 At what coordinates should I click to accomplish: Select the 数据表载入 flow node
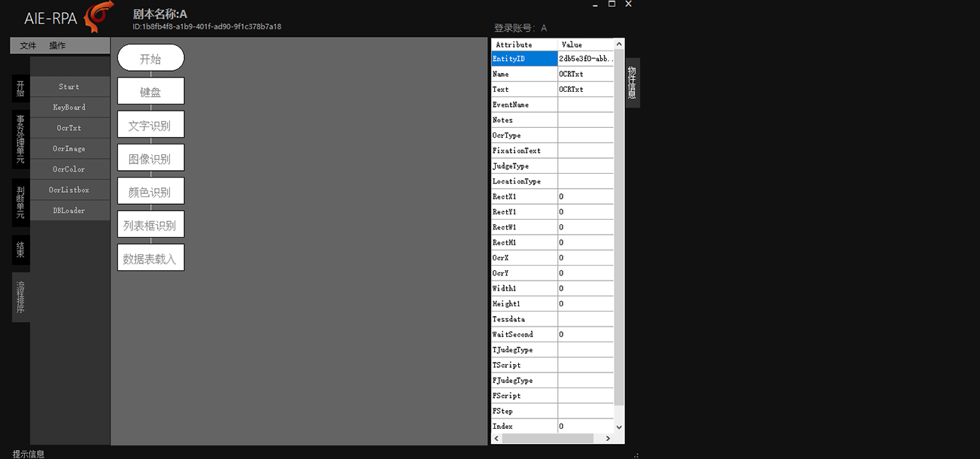[x=150, y=258]
